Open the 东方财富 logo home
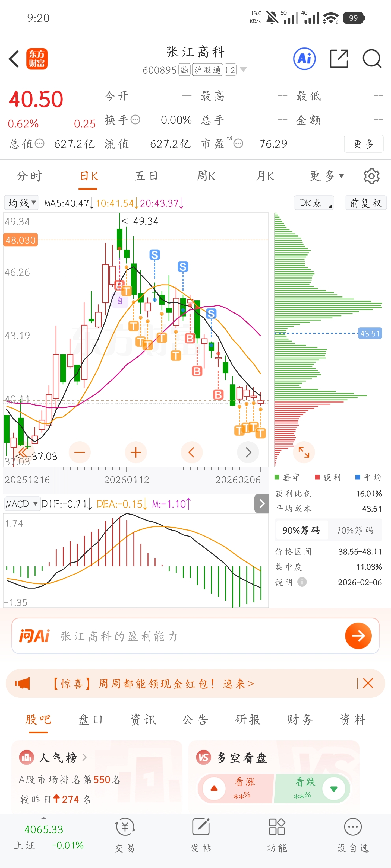 [x=37, y=59]
